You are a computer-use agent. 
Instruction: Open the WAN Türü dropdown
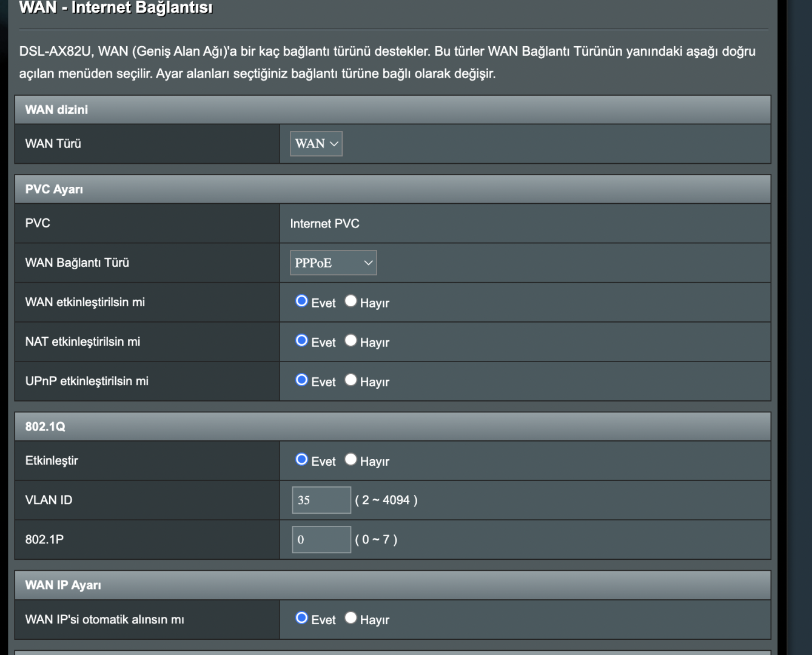click(x=316, y=144)
